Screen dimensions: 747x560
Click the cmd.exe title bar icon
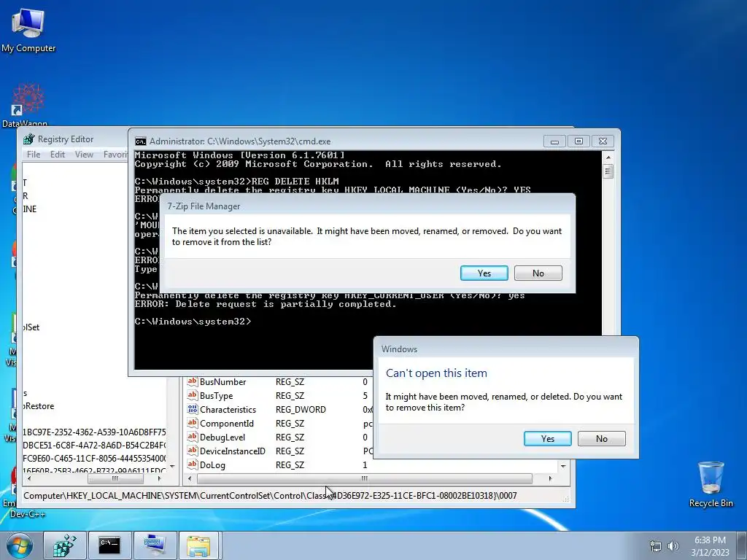coord(141,141)
